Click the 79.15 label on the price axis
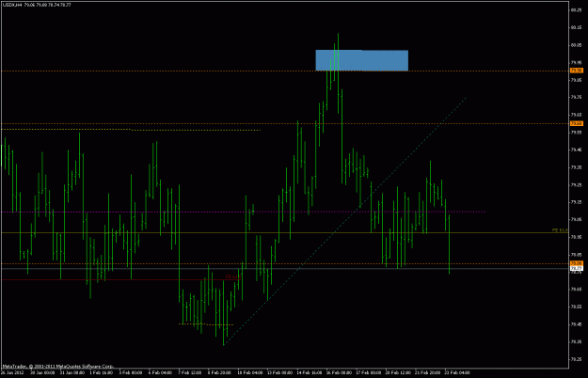The width and height of the screenshot is (588, 378). pyautogui.click(x=576, y=202)
